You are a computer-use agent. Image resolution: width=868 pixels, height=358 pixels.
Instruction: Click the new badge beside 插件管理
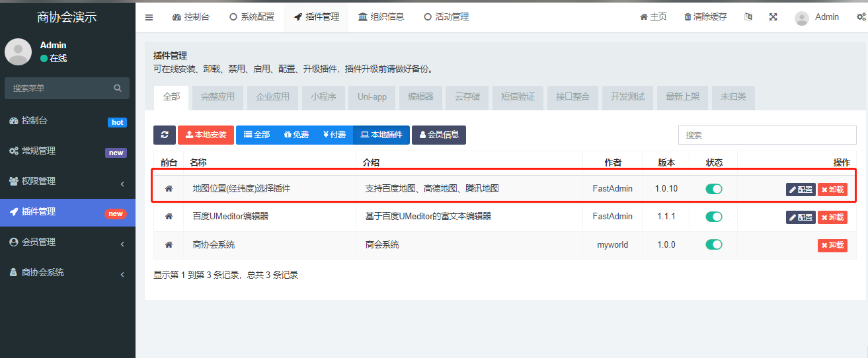coord(116,213)
